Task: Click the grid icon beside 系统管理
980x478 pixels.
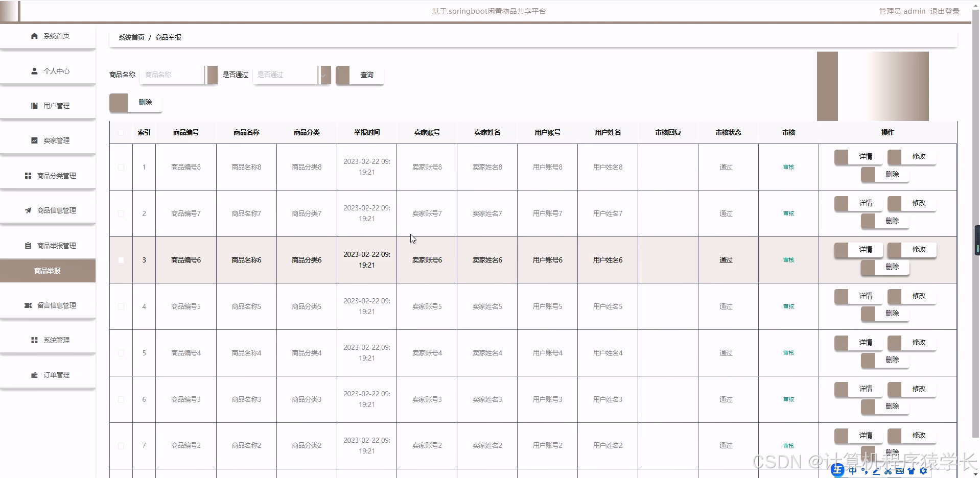Action: tap(34, 340)
